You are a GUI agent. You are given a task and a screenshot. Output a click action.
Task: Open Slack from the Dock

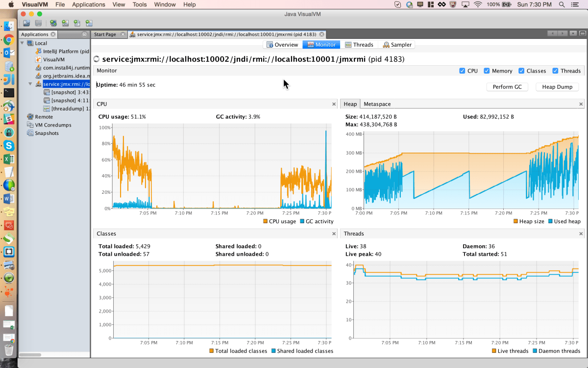(x=9, y=119)
